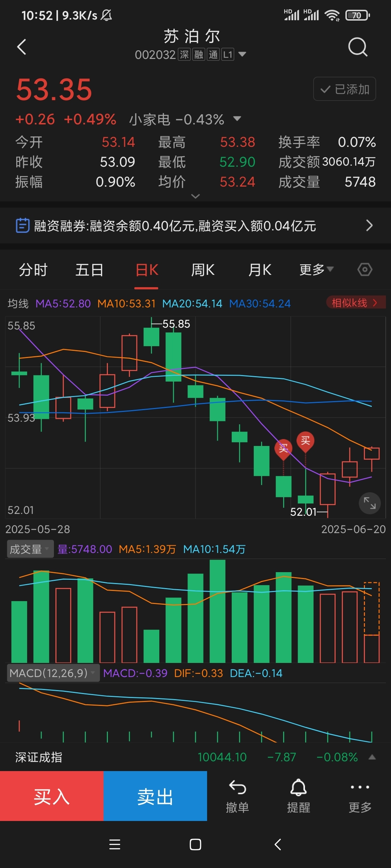Tap the start date 2025-05-28
Viewport: 391px width, 868px height.
(x=38, y=529)
